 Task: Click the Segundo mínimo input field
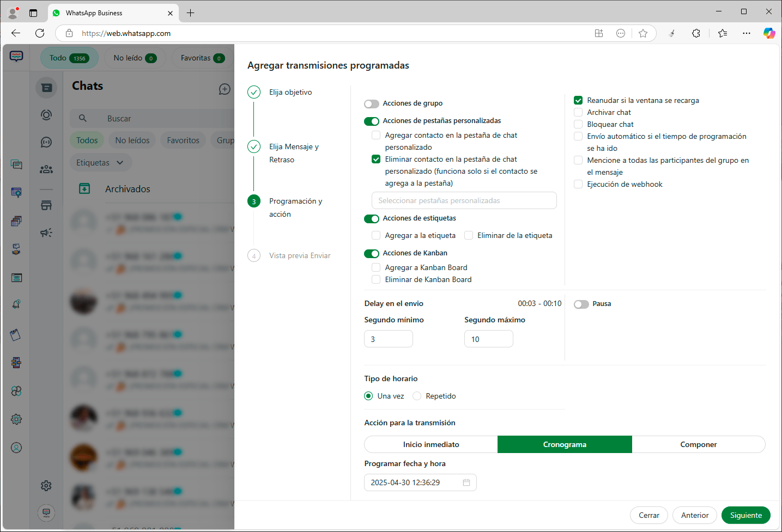(388, 339)
